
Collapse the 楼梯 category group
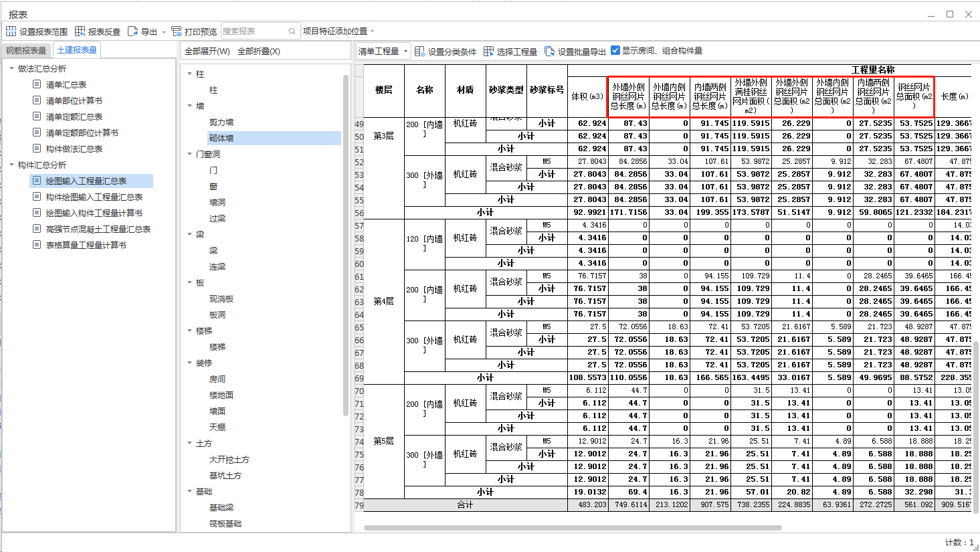pos(190,331)
